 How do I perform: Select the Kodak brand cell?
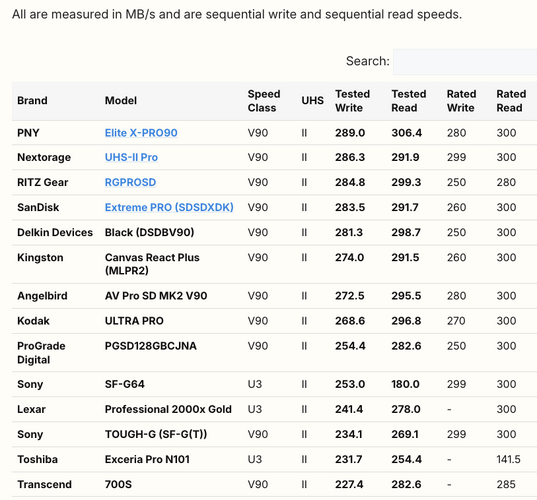[x=33, y=321]
